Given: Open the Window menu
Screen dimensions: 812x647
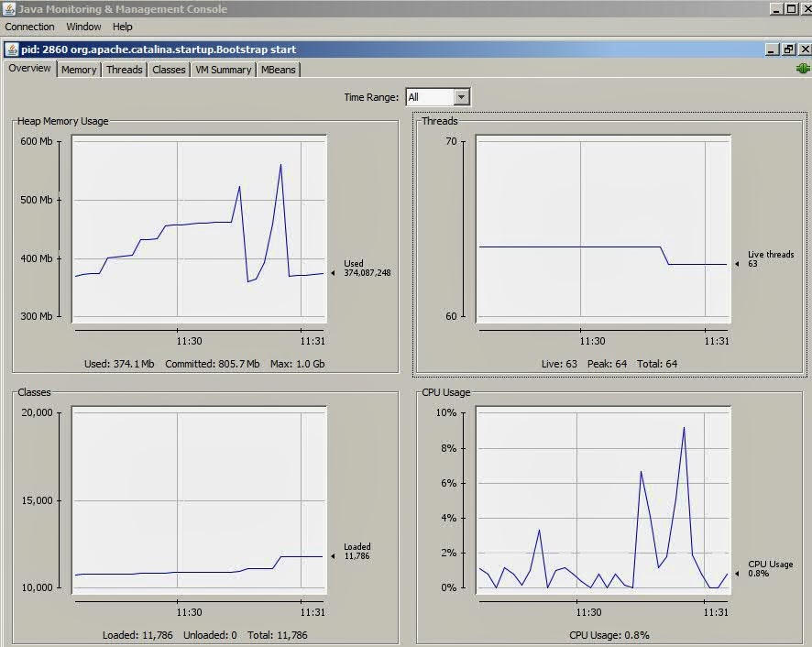Looking at the screenshot, I should [83, 27].
